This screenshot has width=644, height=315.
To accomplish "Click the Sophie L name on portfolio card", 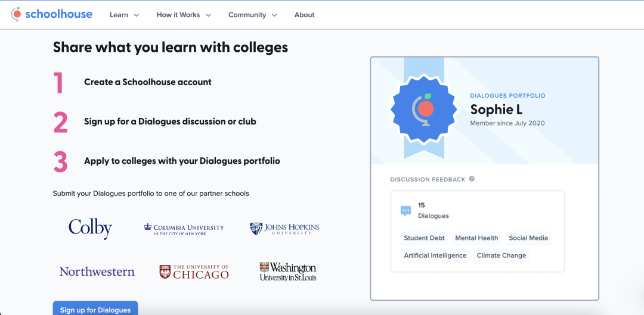I will click(x=496, y=110).
